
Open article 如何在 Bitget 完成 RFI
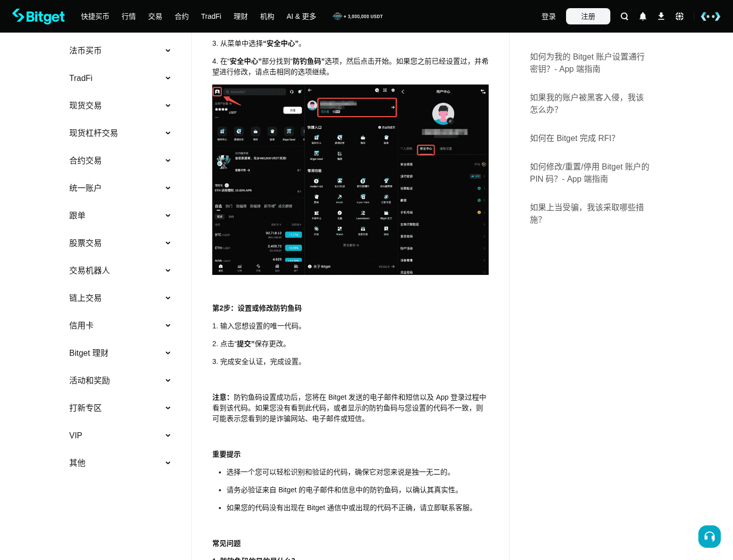click(573, 138)
